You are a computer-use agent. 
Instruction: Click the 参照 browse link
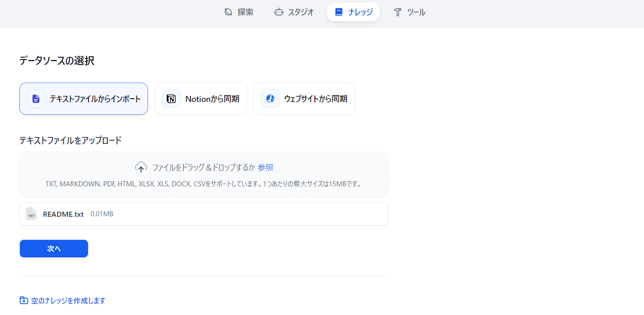pos(266,167)
